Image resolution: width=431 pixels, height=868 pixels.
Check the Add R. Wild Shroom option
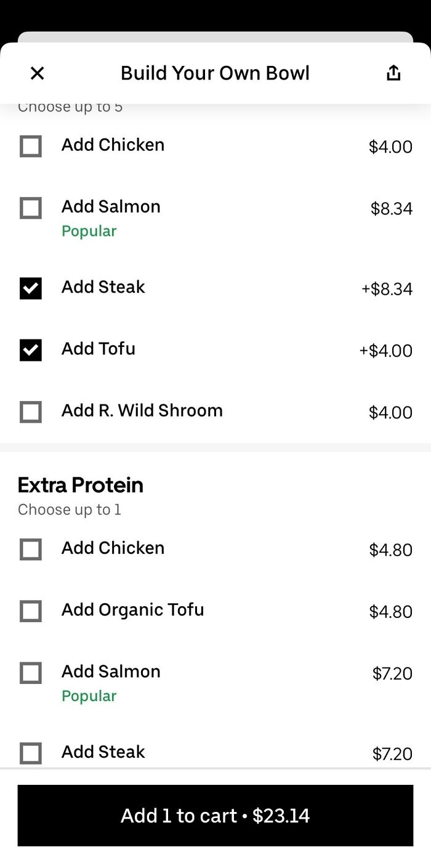point(30,412)
